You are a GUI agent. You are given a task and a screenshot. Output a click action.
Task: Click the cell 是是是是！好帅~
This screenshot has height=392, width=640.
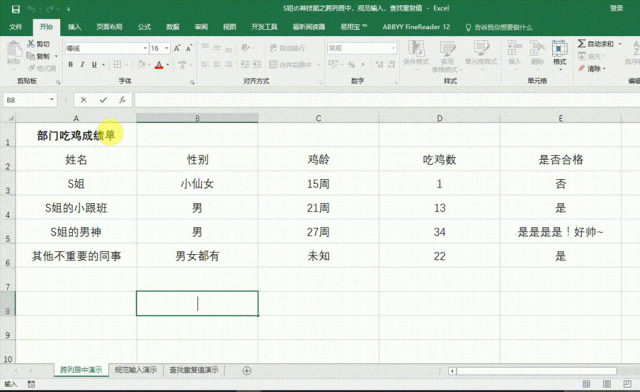tap(560, 232)
